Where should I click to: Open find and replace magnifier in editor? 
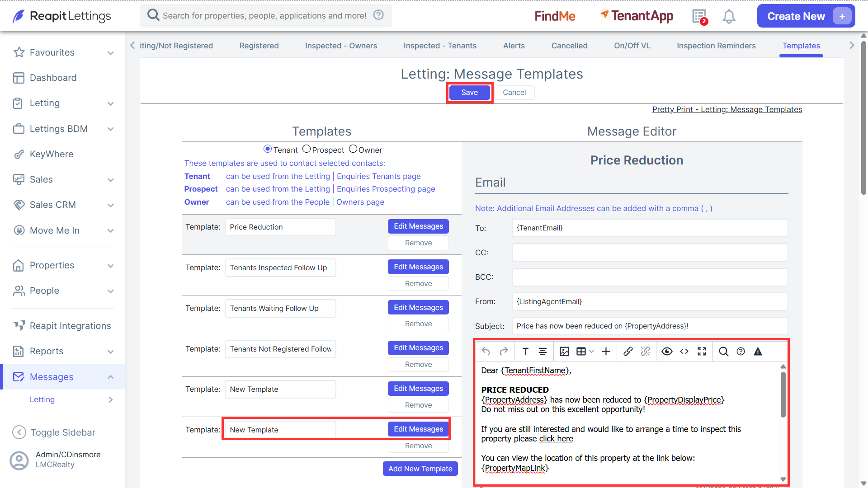pos(723,352)
